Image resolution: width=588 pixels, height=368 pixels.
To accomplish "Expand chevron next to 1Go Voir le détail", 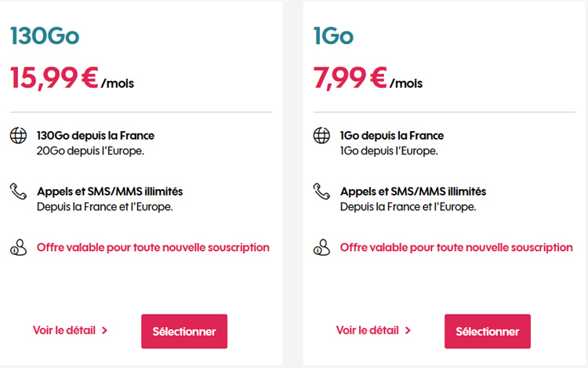I will point(408,330).
